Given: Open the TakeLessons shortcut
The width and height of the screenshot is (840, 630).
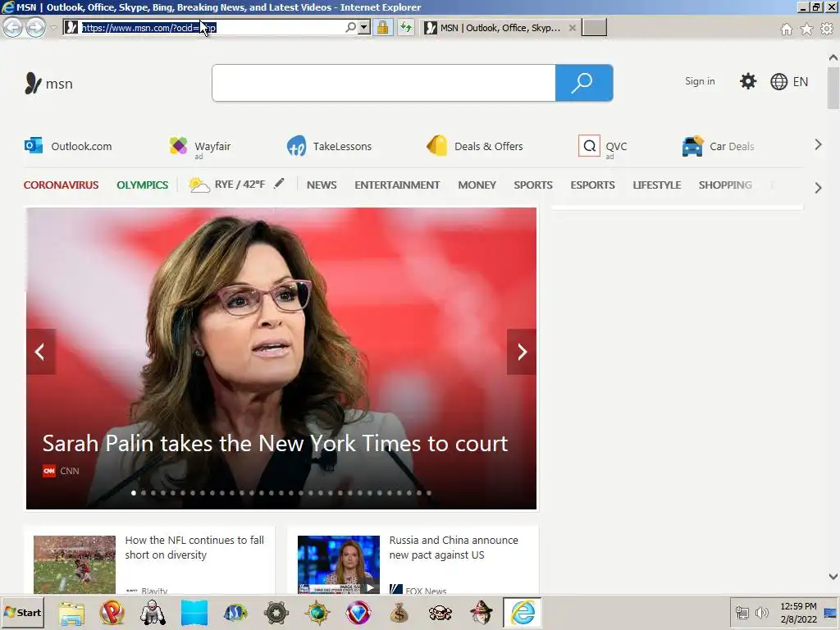Looking at the screenshot, I should 329,146.
